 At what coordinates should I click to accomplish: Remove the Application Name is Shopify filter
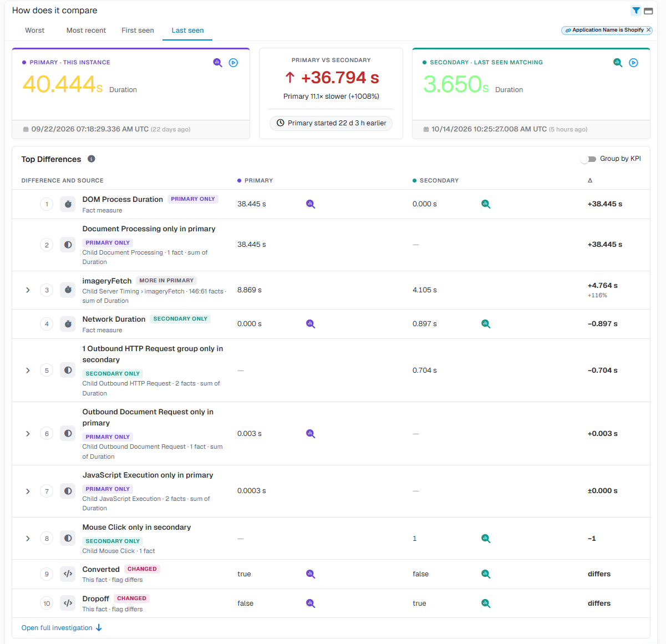pos(648,30)
